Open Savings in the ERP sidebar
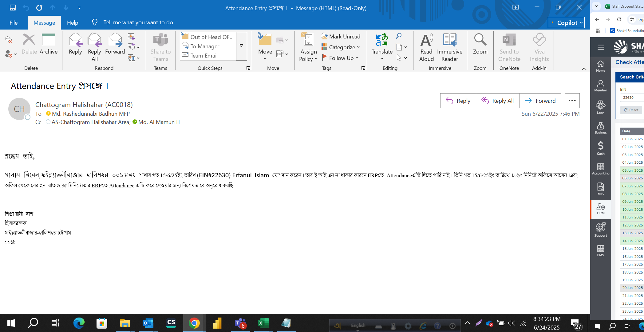The image size is (644, 332). click(x=600, y=128)
